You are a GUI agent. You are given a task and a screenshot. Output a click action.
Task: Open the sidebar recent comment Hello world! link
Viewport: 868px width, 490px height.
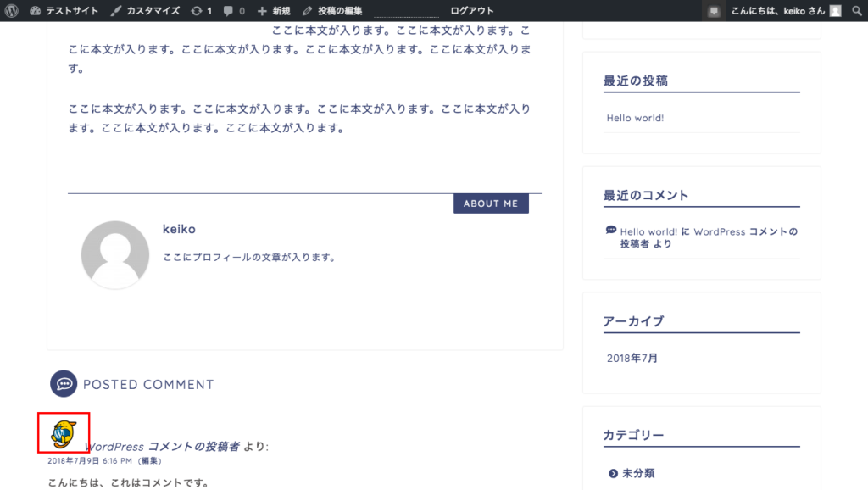tap(648, 231)
